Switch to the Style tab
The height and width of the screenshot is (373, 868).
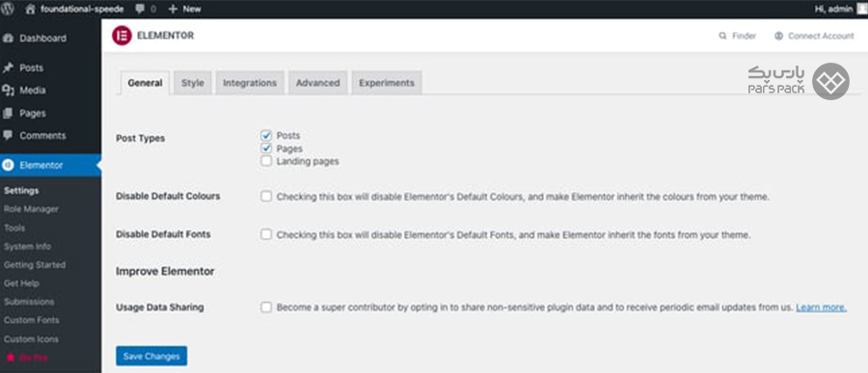tap(193, 83)
